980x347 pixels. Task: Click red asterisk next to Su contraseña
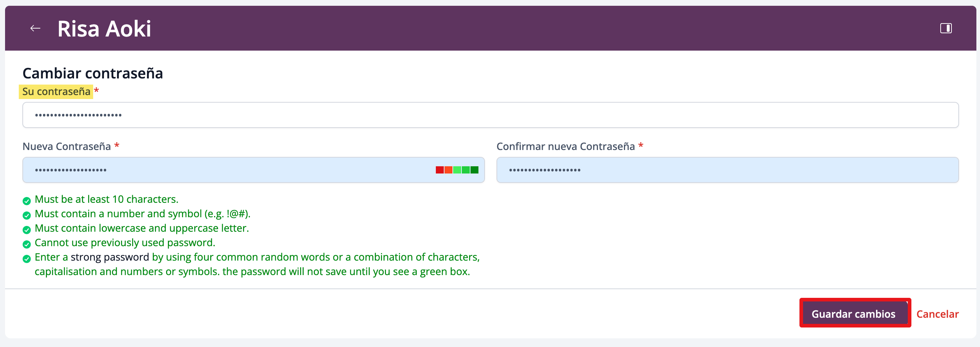[96, 91]
